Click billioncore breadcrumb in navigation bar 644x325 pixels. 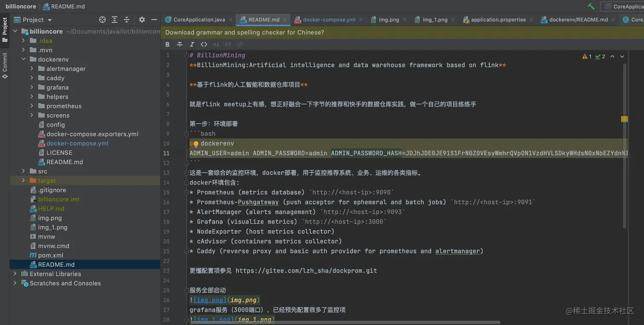click(20, 6)
